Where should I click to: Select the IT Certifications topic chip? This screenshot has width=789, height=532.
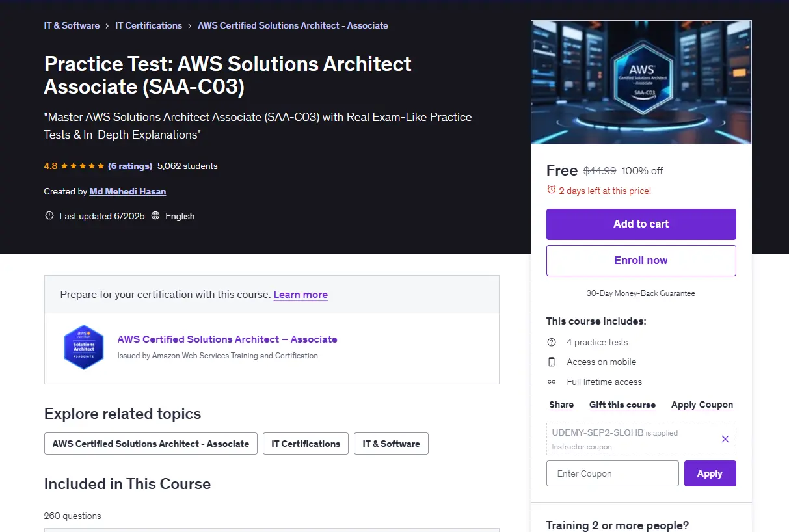306,444
